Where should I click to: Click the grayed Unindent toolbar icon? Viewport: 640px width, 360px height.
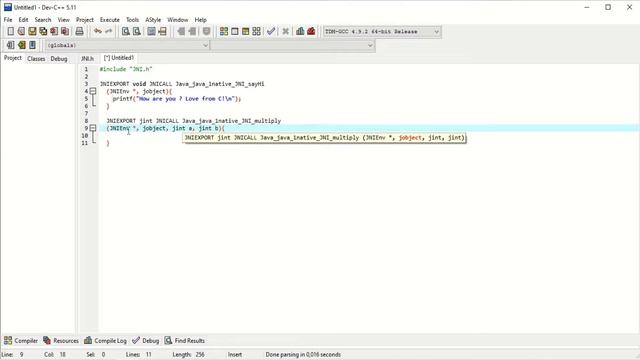[x=181, y=31]
